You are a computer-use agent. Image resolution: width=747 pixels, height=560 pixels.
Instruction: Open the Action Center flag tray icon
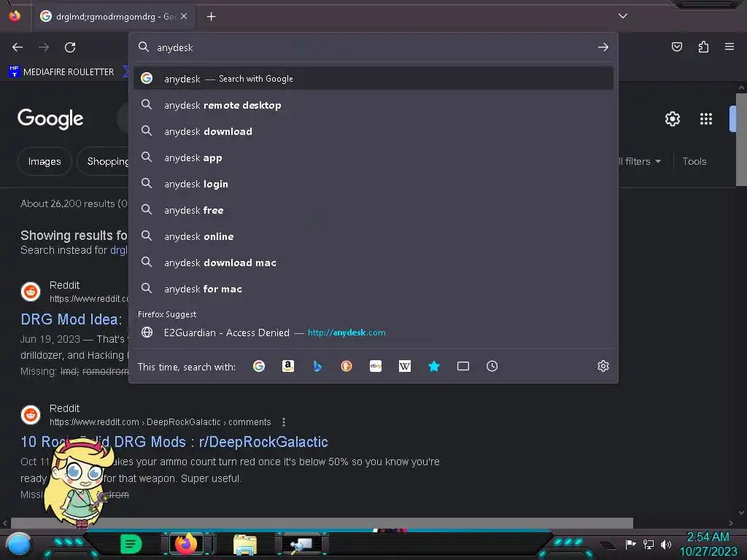coord(630,544)
